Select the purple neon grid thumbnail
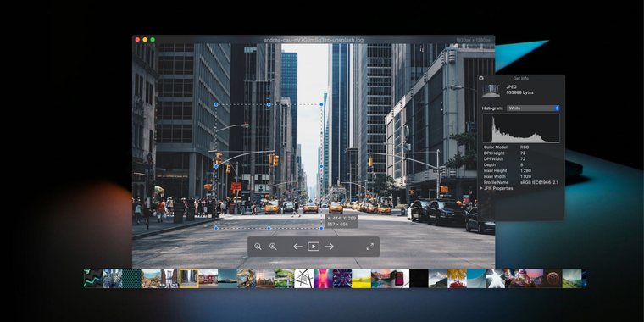The height and width of the screenshot is (322, 644). [x=342, y=279]
